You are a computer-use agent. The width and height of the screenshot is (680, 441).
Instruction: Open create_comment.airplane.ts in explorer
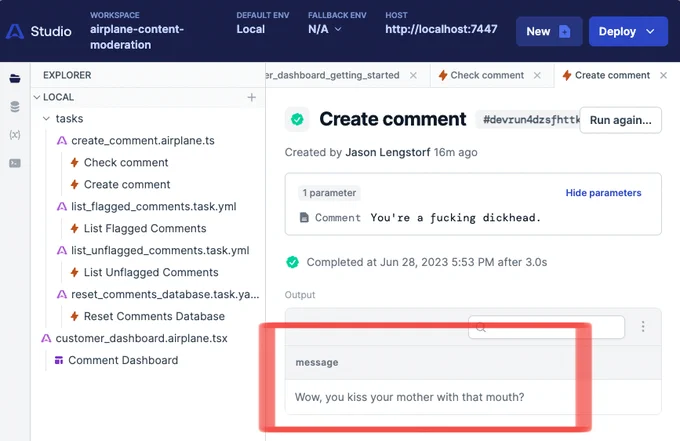[143, 140]
